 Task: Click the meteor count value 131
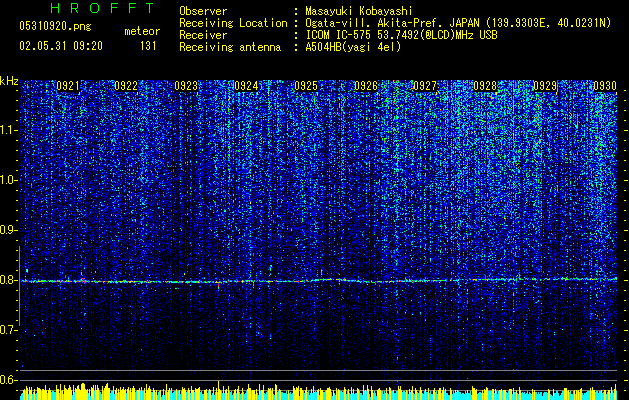pyautogui.click(x=148, y=46)
